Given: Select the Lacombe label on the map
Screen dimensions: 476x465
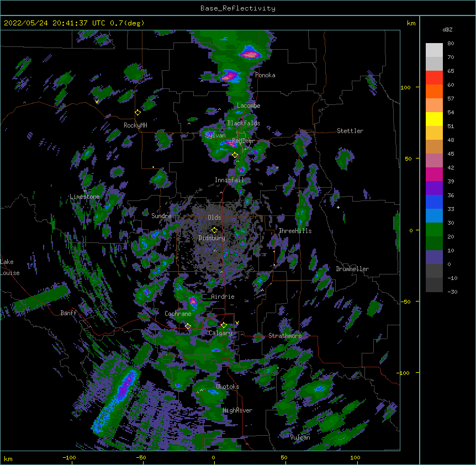Looking at the screenshot, I should pyautogui.click(x=248, y=105).
